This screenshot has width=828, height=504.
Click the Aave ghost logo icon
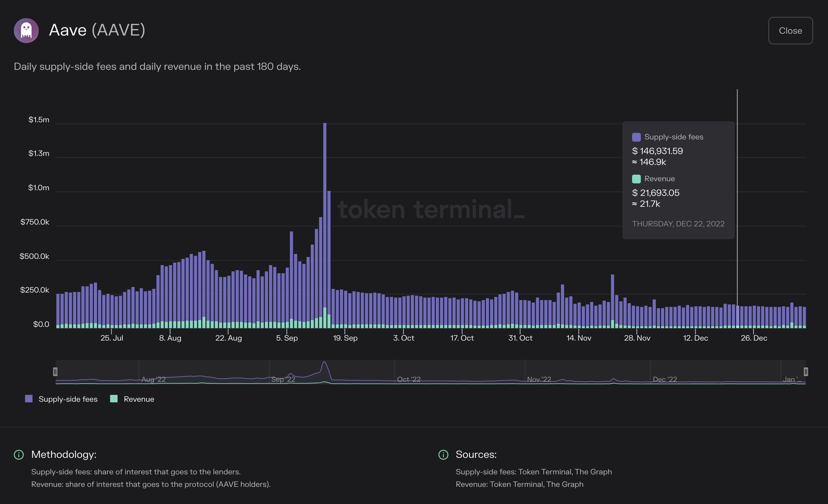[26, 31]
